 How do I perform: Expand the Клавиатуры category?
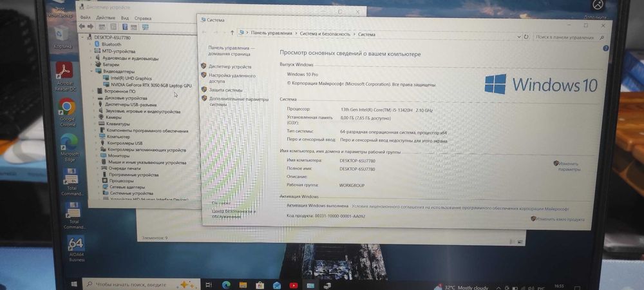96,124
